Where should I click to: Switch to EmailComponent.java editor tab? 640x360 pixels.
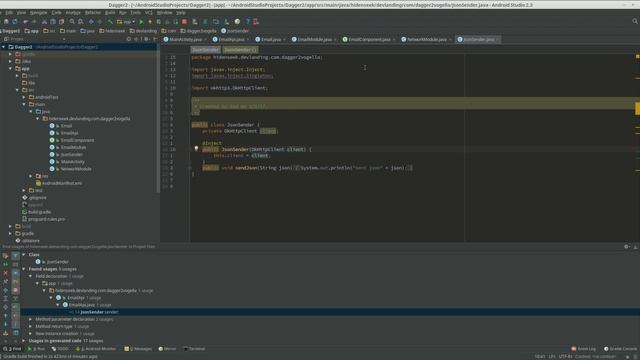[369, 40]
